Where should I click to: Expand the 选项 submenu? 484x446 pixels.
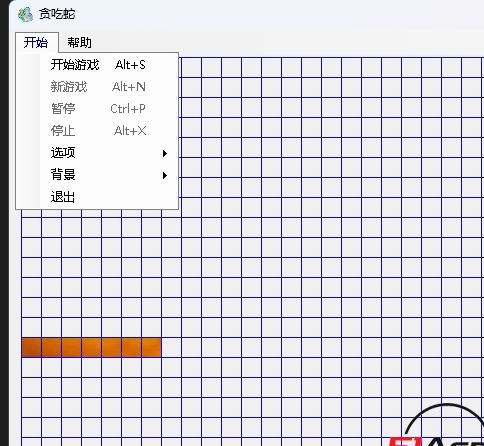[x=97, y=153]
